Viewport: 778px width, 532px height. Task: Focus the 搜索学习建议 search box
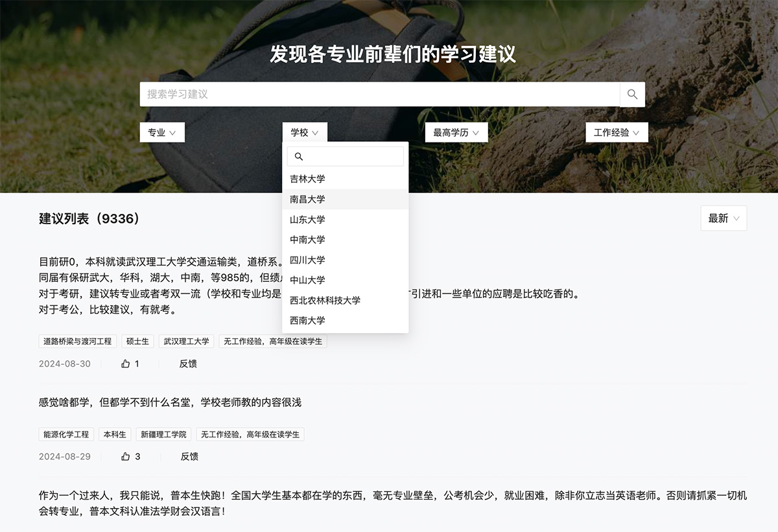coord(379,94)
